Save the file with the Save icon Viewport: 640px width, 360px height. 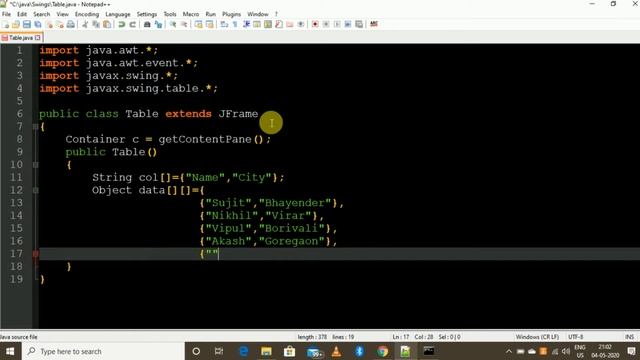pos(27,24)
